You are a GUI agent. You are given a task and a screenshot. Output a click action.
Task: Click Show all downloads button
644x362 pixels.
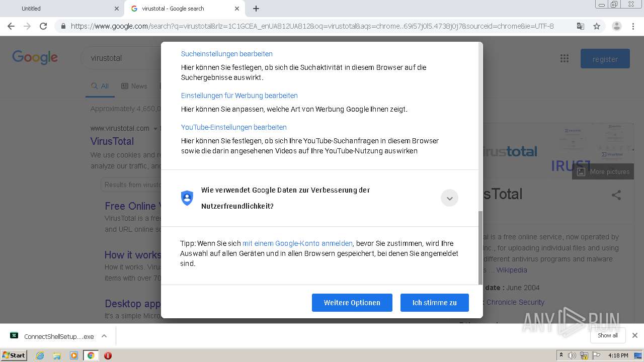[x=608, y=335]
